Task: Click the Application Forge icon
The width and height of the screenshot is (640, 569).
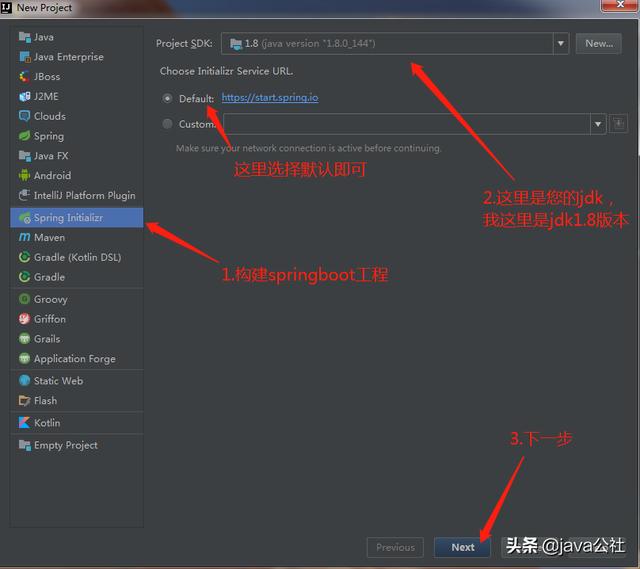Action: pos(24,358)
